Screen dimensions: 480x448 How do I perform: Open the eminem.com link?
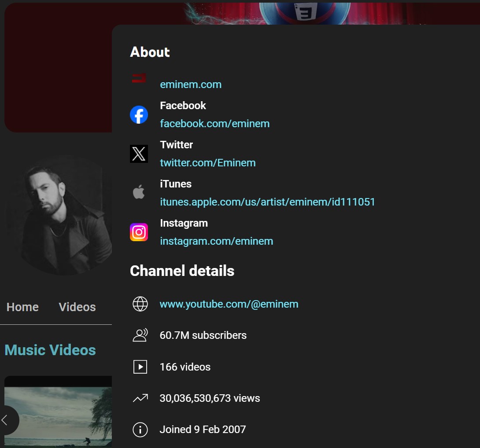[191, 84]
